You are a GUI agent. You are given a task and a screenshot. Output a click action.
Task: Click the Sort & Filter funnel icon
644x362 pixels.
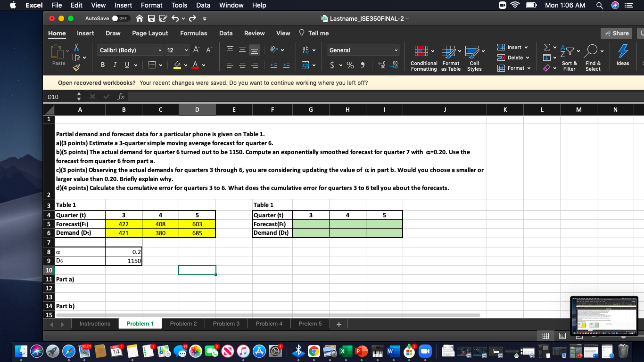(x=569, y=50)
